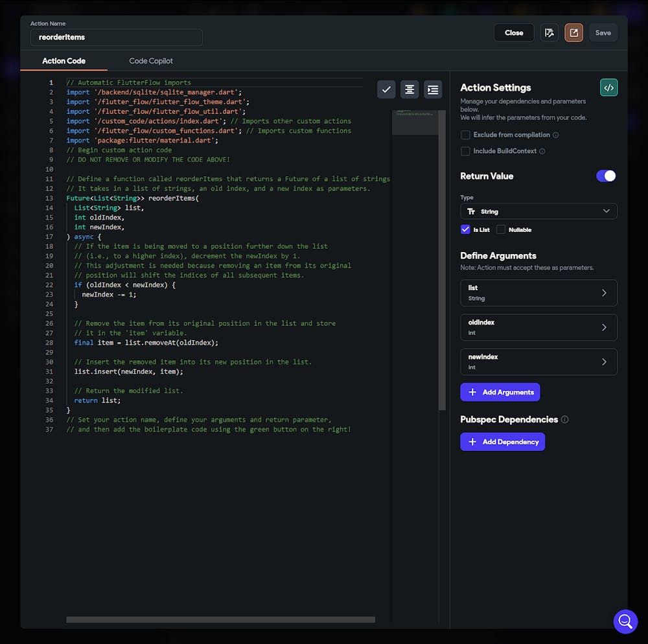This screenshot has height=644, width=648.
Task: Open the return Type String dropdown
Action: [x=538, y=211]
